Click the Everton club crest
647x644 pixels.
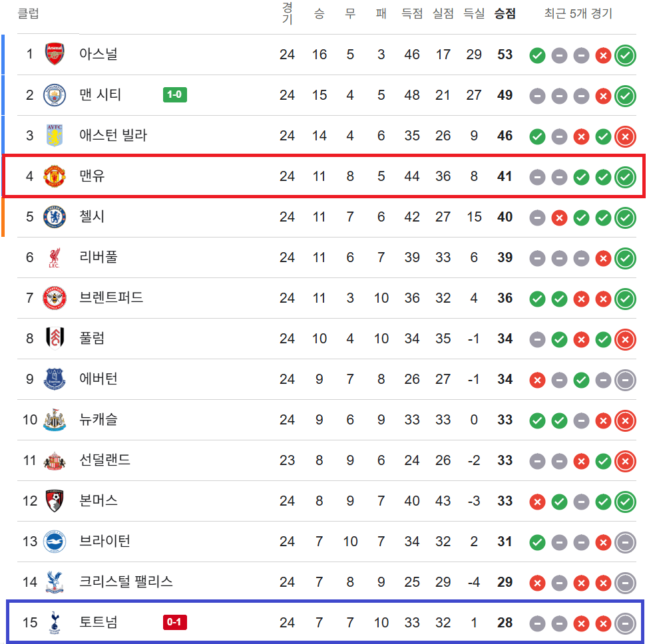55,379
